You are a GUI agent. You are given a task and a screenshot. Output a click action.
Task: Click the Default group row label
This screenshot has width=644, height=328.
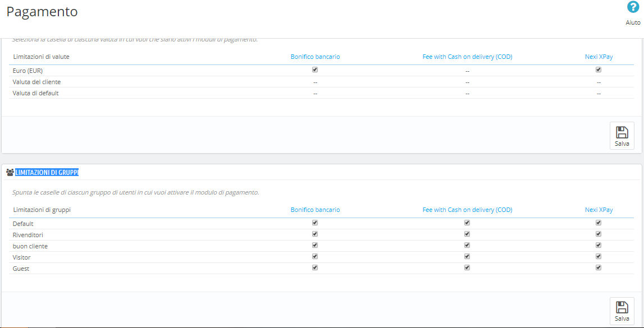[23, 224]
